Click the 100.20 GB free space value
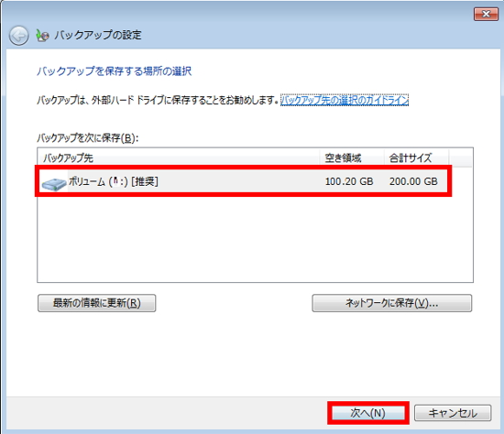504x434 pixels. 349,181
